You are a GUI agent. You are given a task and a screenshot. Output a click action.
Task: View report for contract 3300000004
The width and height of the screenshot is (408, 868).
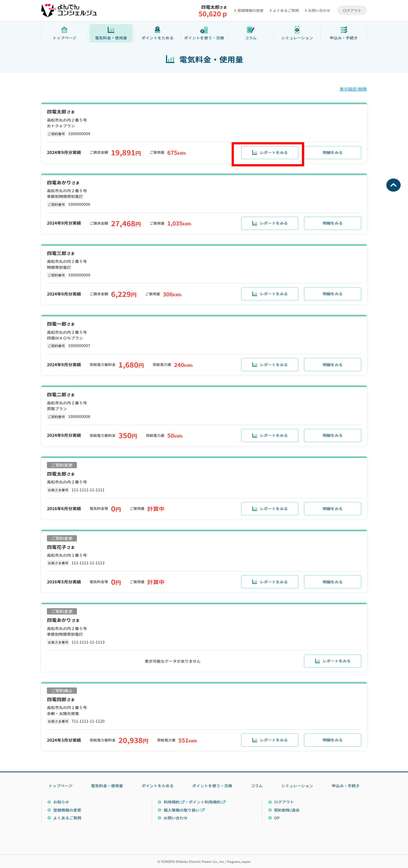(x=269, y=153)
